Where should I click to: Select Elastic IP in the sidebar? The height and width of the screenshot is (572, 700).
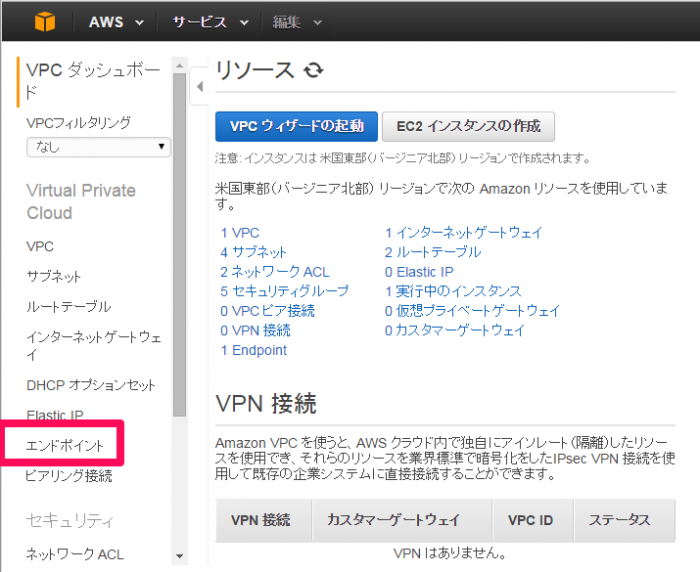point(55,415)
